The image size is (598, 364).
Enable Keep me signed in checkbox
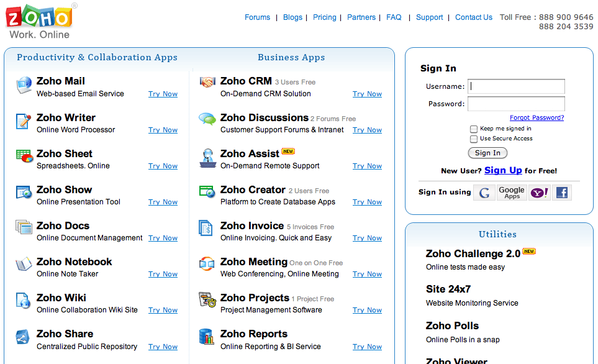point(474,129)
